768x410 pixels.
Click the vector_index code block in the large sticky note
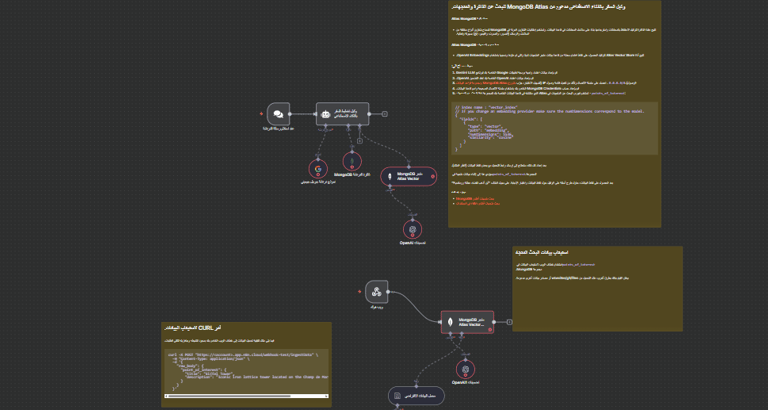click(554, 128)
